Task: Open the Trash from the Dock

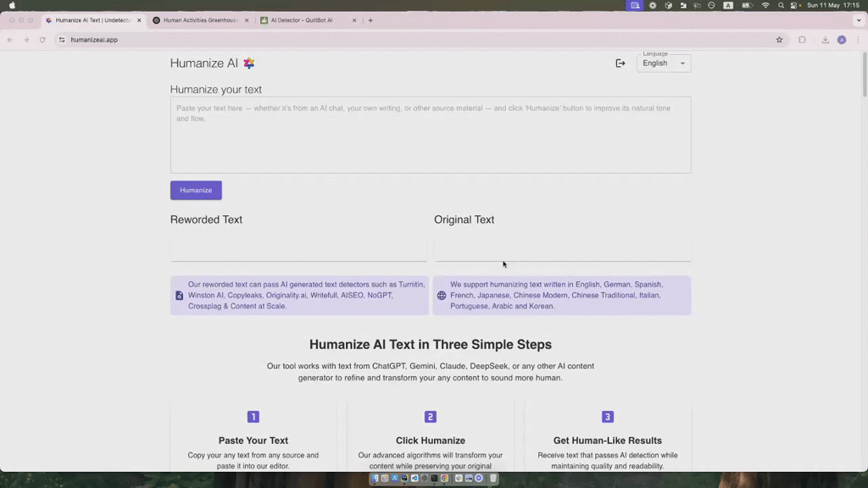Action: pyautogui.click(x=493, y=478)
